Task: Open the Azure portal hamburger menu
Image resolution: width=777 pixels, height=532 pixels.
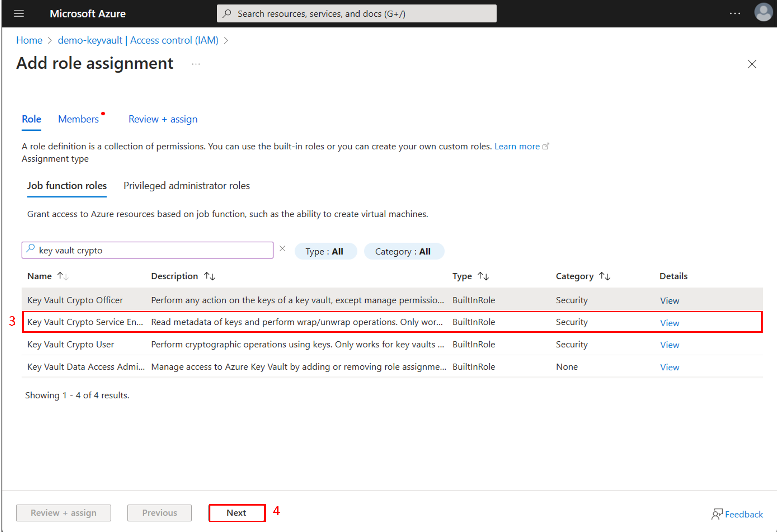Action: (19, 14)
